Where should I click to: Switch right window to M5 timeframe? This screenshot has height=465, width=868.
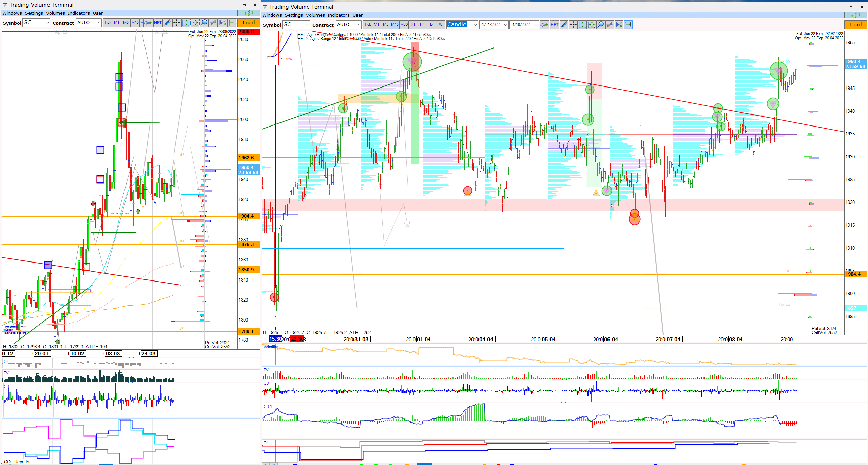(x=386, y=24)
